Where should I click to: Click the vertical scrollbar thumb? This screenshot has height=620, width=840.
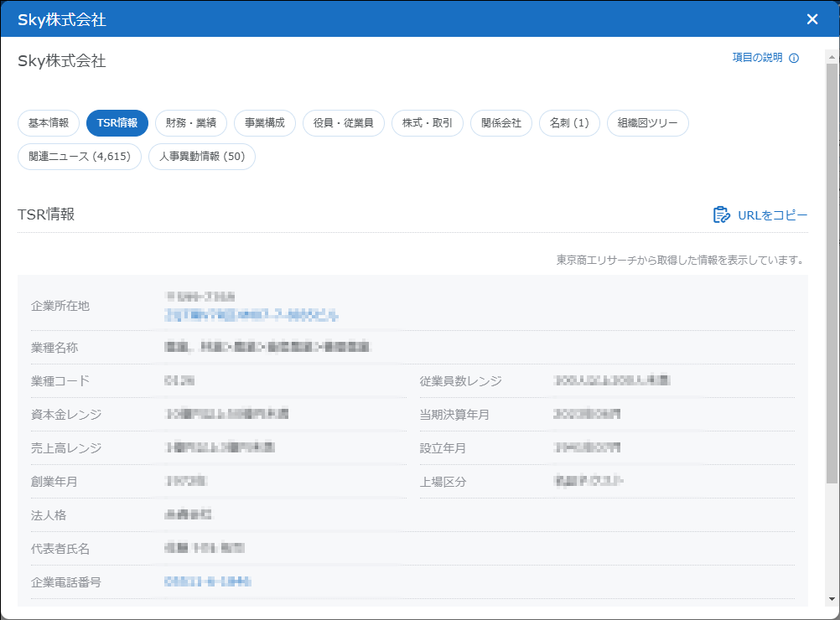pos(831,272)
